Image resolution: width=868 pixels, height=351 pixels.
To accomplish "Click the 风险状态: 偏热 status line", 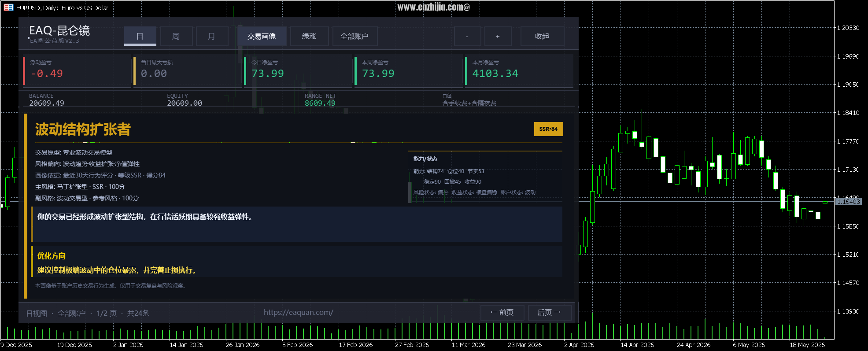I will (x=474, y=192).
